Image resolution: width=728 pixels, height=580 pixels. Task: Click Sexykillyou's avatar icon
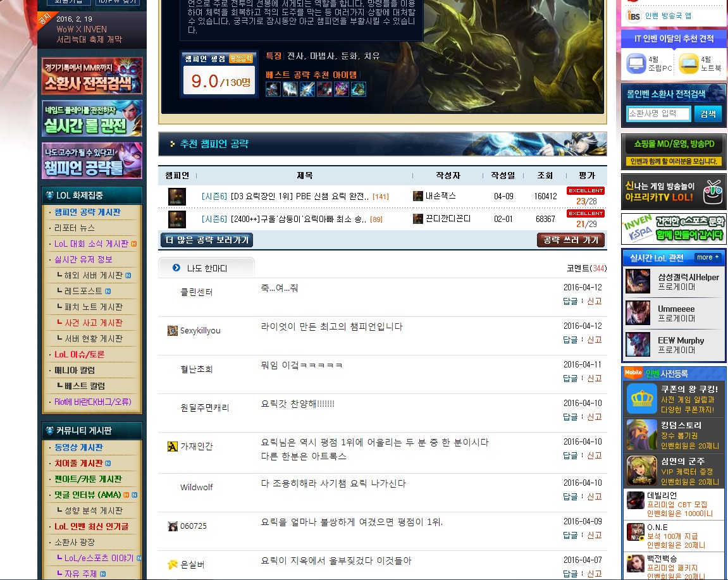[x=172, y=331]
